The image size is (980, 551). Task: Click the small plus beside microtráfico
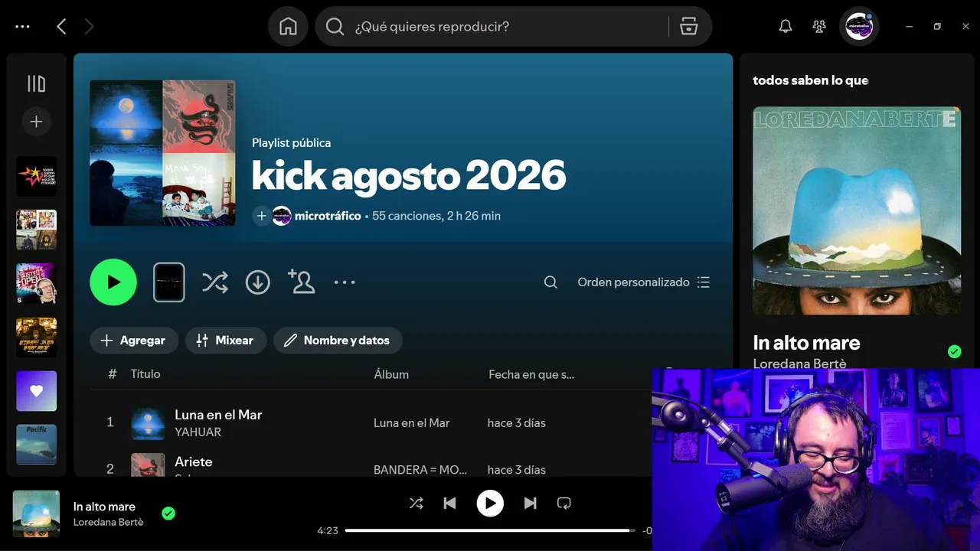click(261, 216)
